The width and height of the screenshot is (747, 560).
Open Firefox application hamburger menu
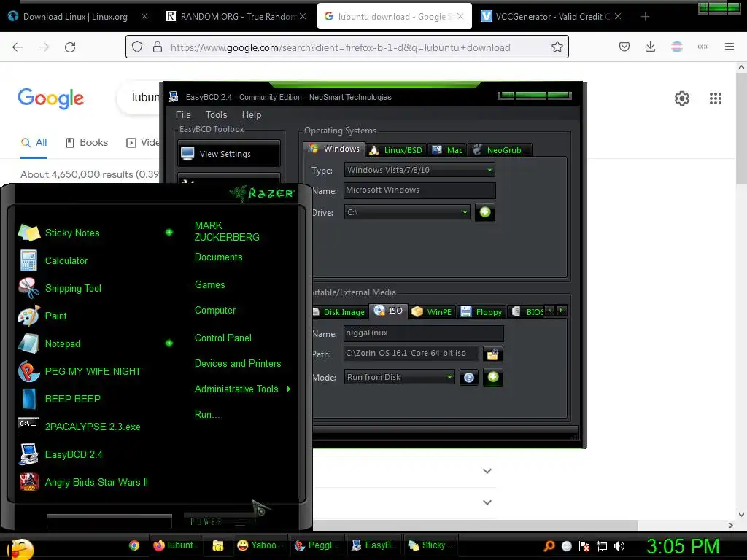pyautogui.click(x=729, y=47)
